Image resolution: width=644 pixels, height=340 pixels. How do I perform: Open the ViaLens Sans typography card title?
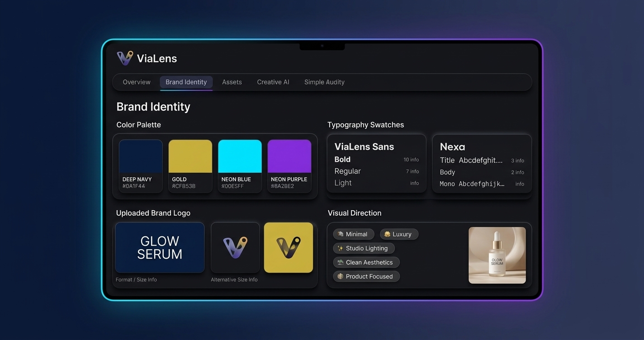click(x=364, y=146)
